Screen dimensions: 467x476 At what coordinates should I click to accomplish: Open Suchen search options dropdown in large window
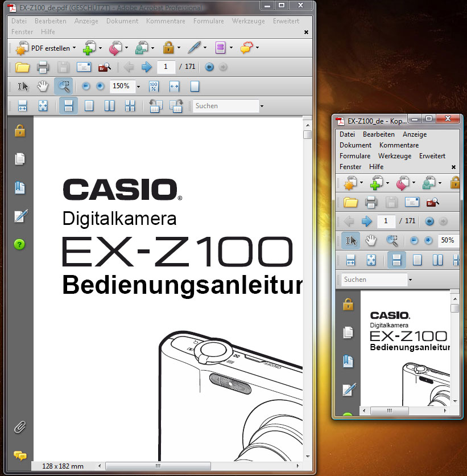coord(262,106)
